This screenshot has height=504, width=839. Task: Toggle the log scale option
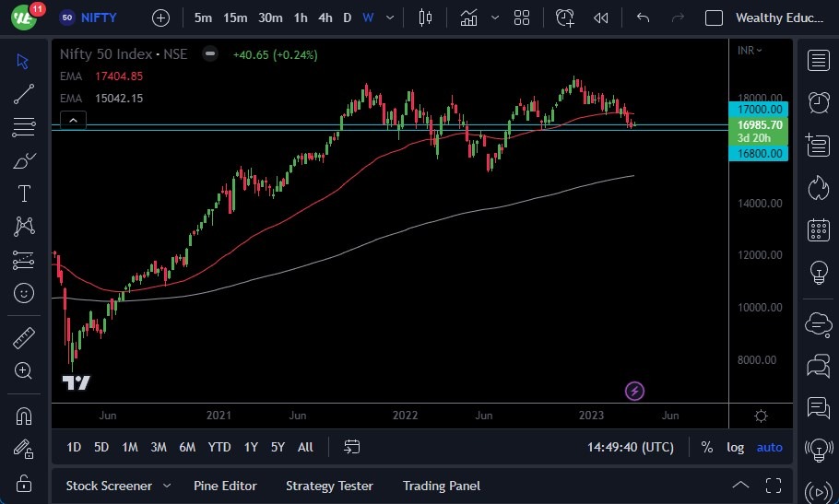(x=735, y=447)
